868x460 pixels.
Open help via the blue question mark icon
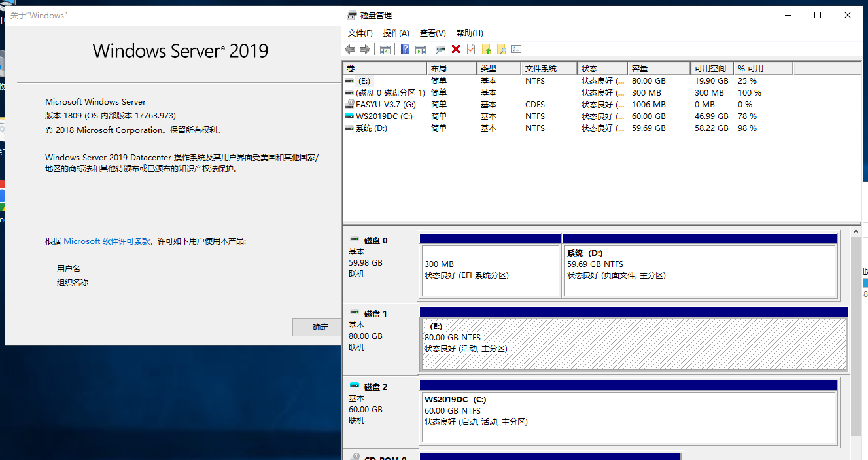(x=406, y=50)
